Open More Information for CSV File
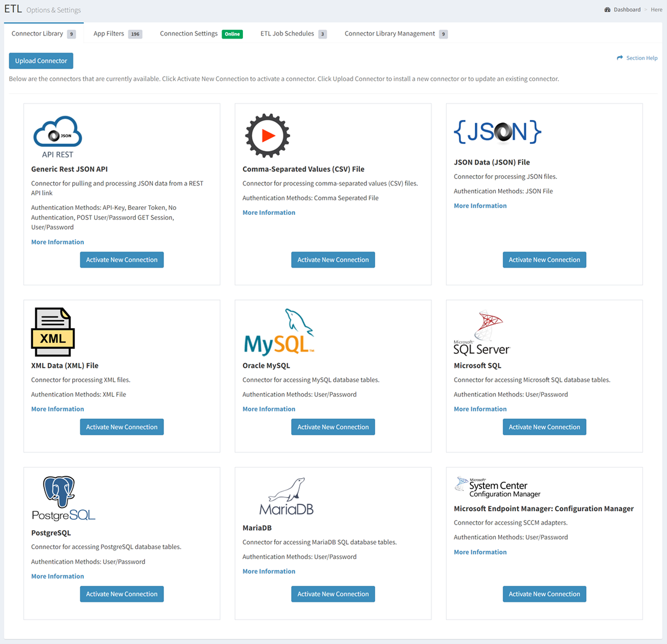667x644 pixels. [x=269, y=212]
